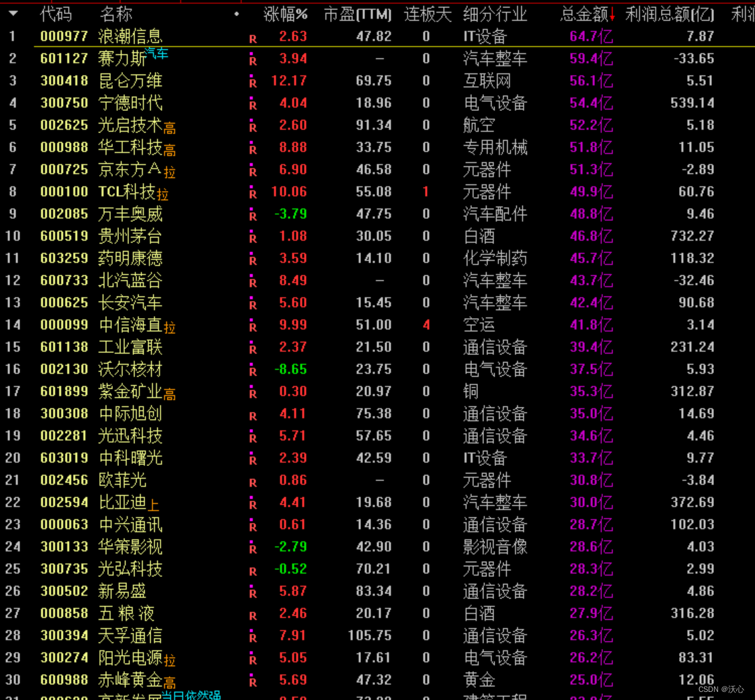Select stock name 工业富联
This screenshot has height=700, width=755.
[x=130, y=346]
